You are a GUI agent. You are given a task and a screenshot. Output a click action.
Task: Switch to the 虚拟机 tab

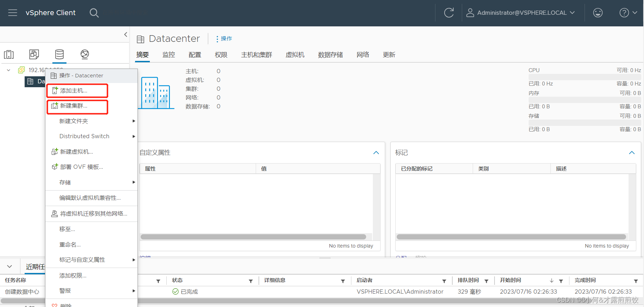[295, 55]
